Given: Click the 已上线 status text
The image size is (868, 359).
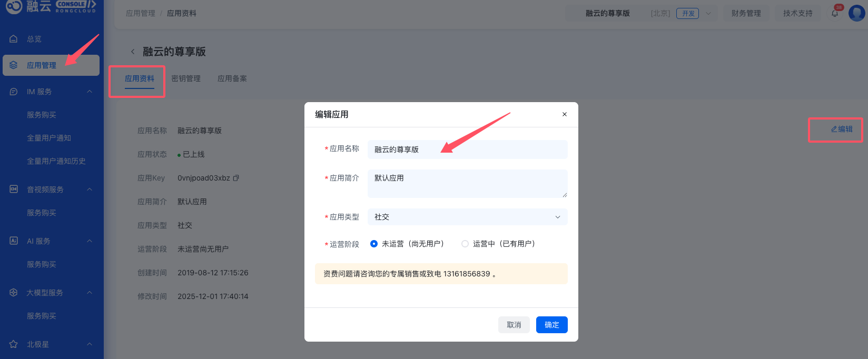Looking at the screenshot, I should click(x=194, y=154).
